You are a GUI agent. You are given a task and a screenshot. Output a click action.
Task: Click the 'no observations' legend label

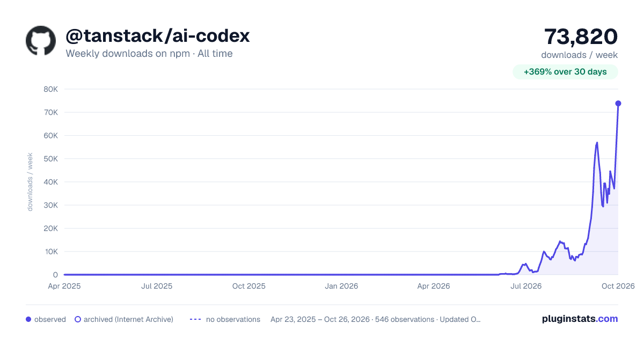(x=233, y=319)
